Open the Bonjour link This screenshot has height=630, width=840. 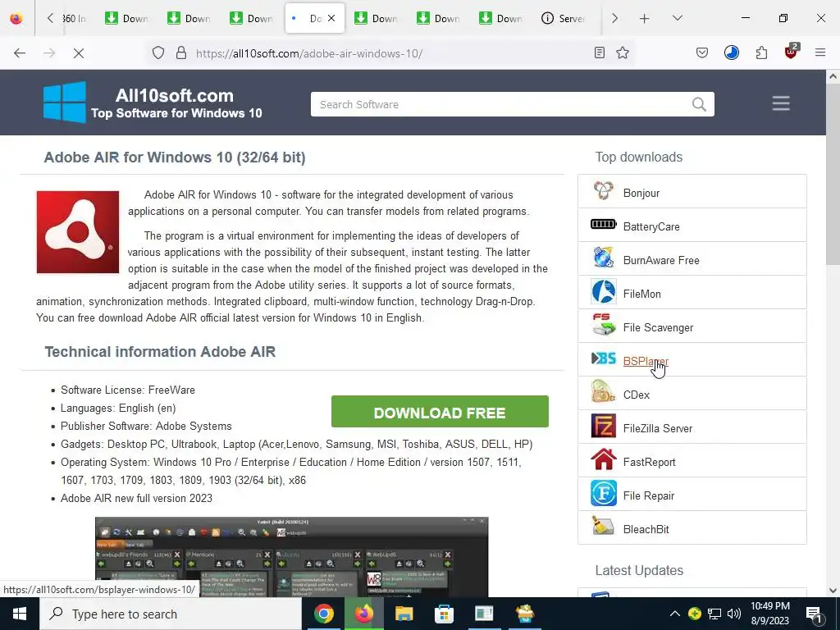tap(641, 193)
